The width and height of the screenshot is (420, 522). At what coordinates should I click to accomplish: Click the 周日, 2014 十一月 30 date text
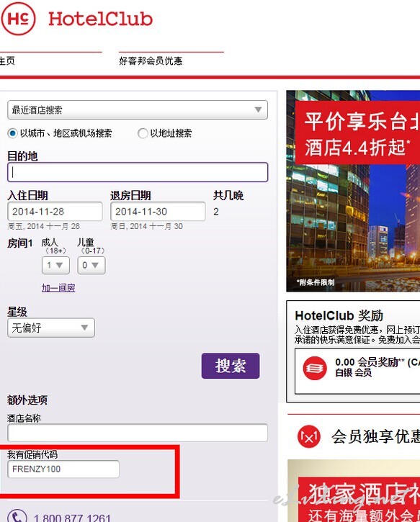(x=146, y=226)
